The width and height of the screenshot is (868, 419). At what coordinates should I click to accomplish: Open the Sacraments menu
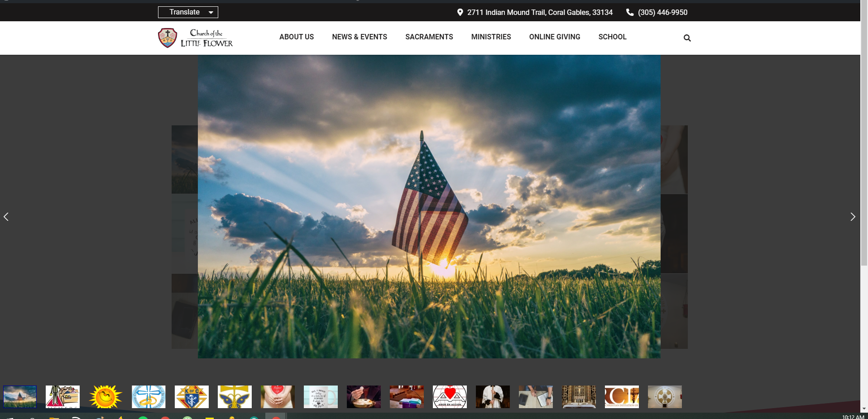point(429,37)
